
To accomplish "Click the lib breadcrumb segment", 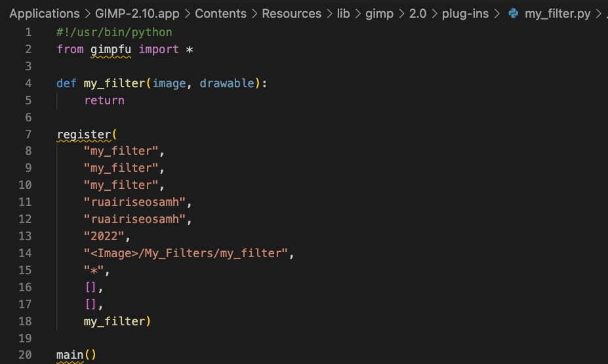I will click(343, 14).
